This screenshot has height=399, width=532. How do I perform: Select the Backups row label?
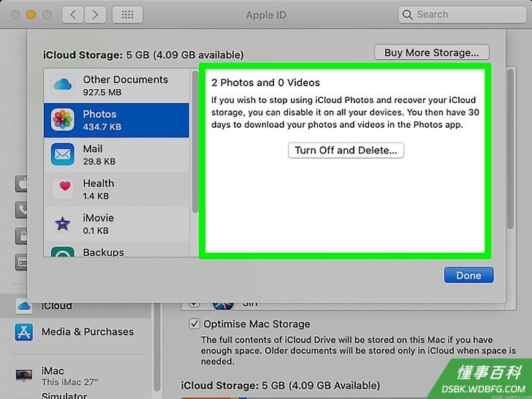coord(104,252)
